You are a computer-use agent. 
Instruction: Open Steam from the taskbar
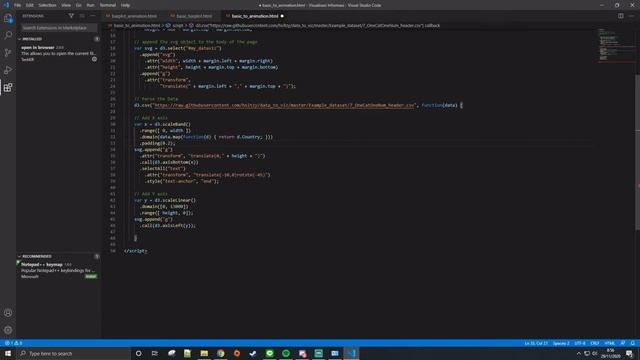click(x=253, y=353)
